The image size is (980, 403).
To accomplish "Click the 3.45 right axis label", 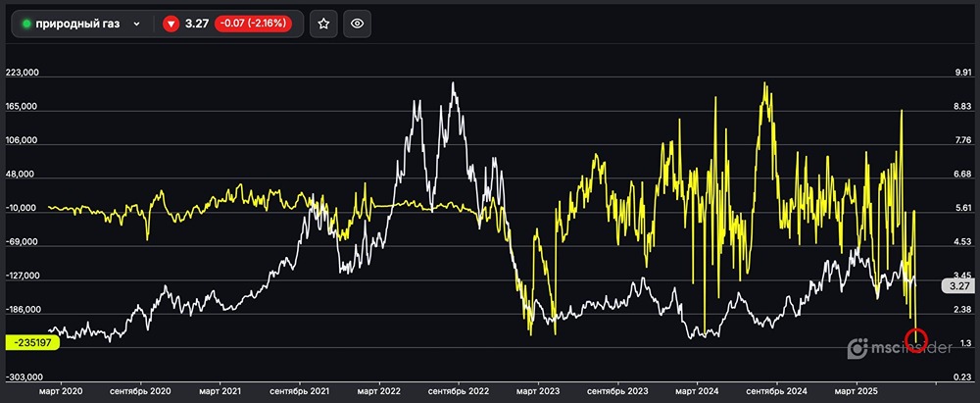I will click(960, 276).
